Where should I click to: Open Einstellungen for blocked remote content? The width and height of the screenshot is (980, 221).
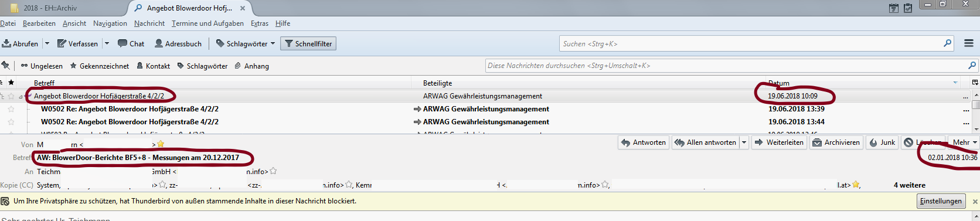pyautogui.click(x=941, y=201)
